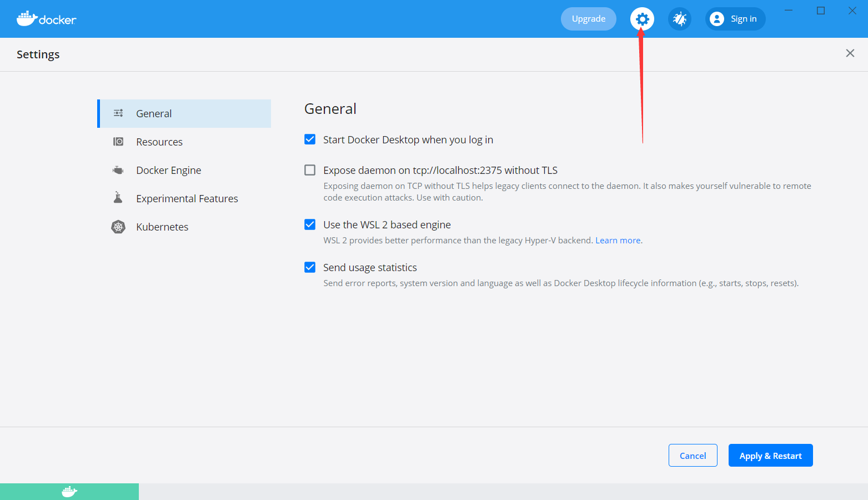
Task: Enable Expose daemon on tcp://localhost:2375
Action: click(310, 170)
